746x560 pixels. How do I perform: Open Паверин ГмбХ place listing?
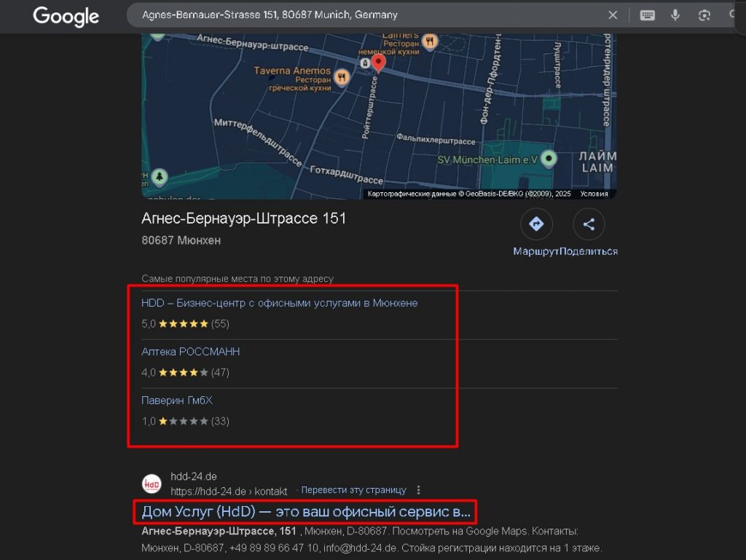pyautogui.click(x=177, y=401)
